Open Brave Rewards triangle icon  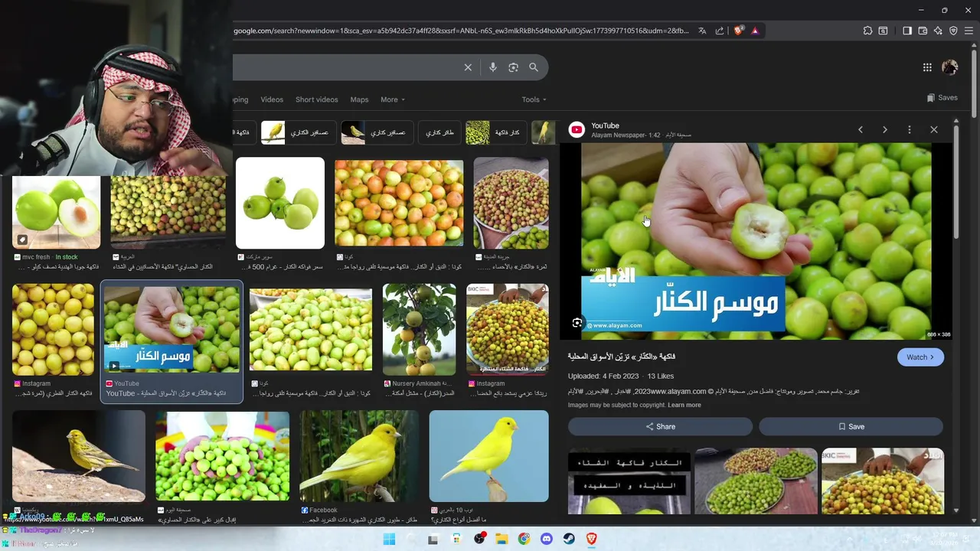click(x=755, y=31)
